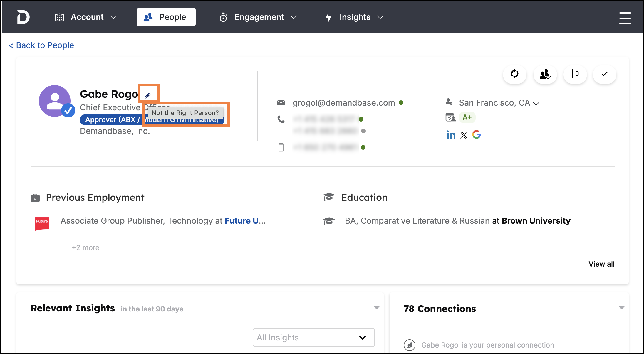Click the A+ grade badge
This screenshot has height=354, width=644.
(467, 117)
